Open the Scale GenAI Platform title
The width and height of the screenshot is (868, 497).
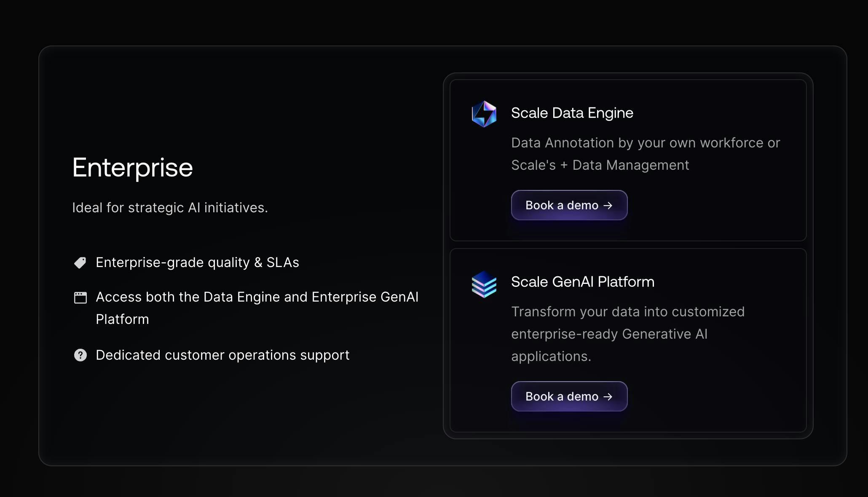pos(582,282)
